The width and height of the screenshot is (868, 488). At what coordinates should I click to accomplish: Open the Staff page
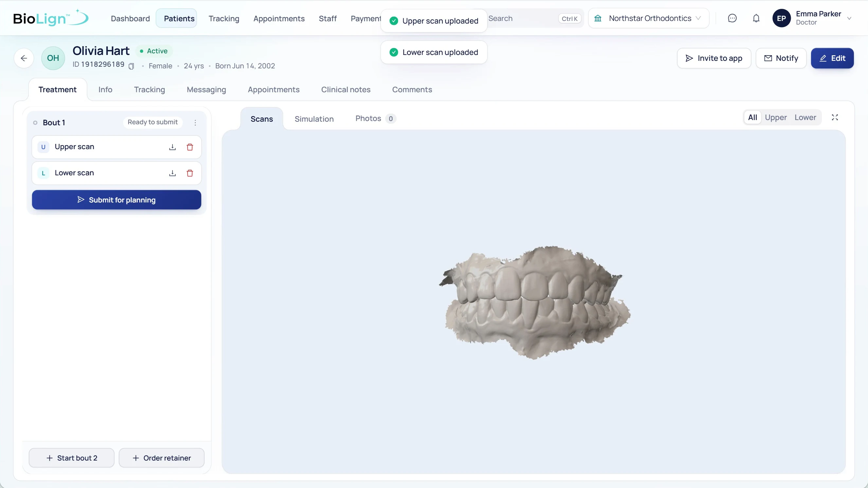(328, 19)
